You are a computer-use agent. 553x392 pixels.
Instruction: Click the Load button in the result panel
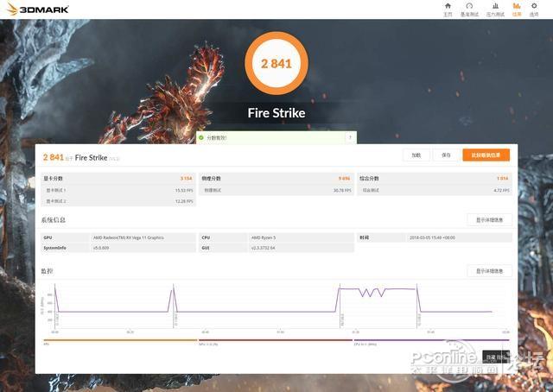(x=416, y=155)
